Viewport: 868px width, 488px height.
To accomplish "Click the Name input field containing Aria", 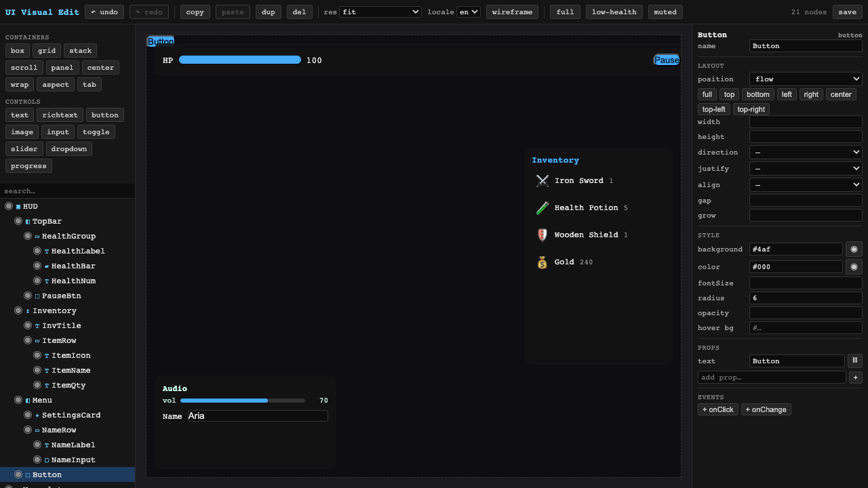I will click(x=258, y=416).
